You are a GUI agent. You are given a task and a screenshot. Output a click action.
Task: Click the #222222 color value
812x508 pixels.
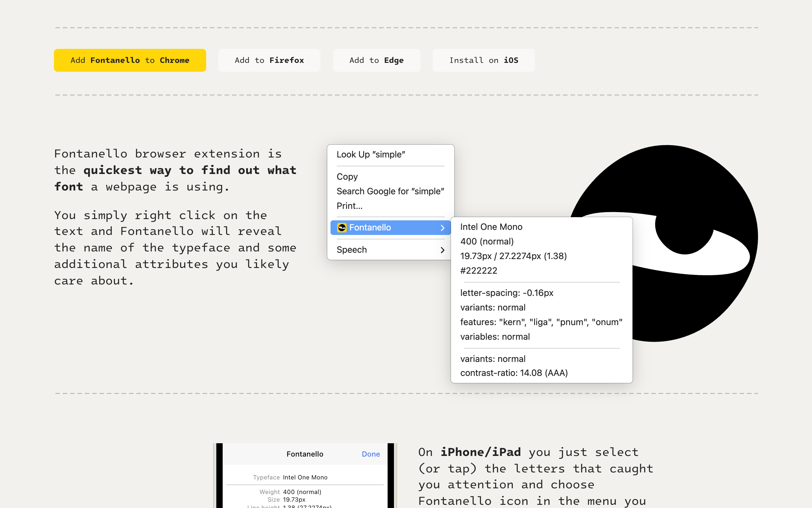(x=478, y=271)
